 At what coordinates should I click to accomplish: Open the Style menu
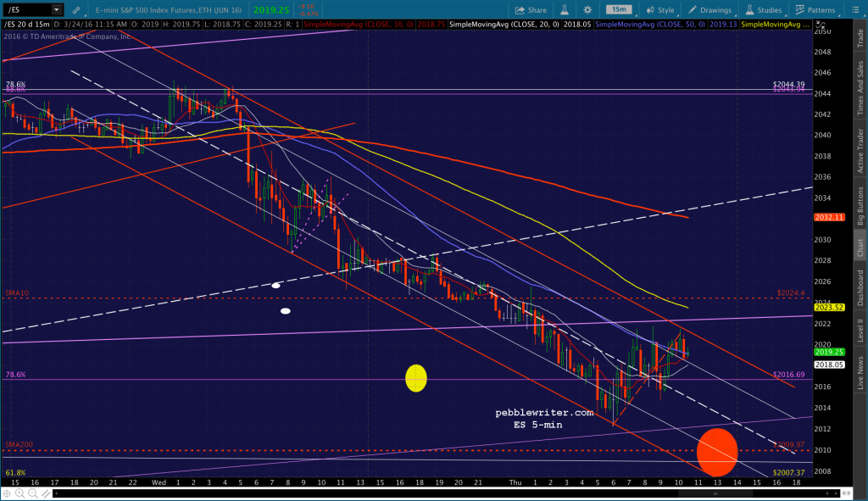click(x=659, y=10)
